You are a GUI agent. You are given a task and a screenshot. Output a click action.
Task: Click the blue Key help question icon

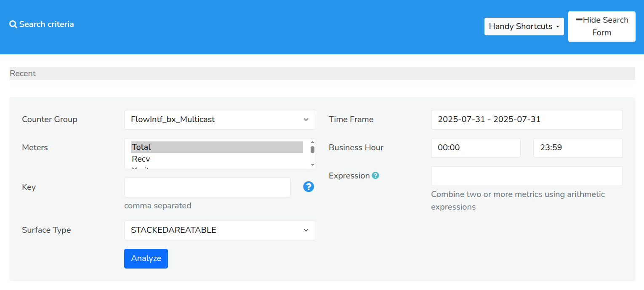309,187
